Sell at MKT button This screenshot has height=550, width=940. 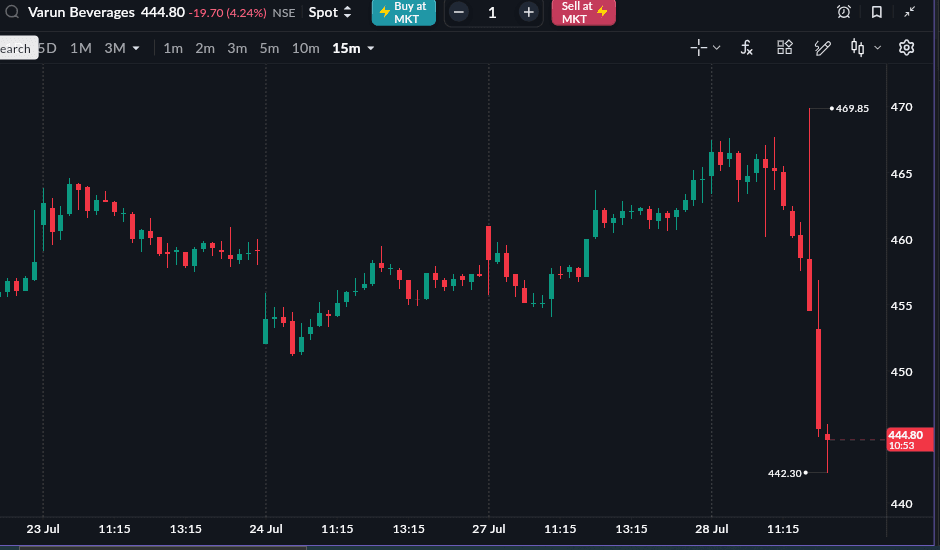(583, 13)
